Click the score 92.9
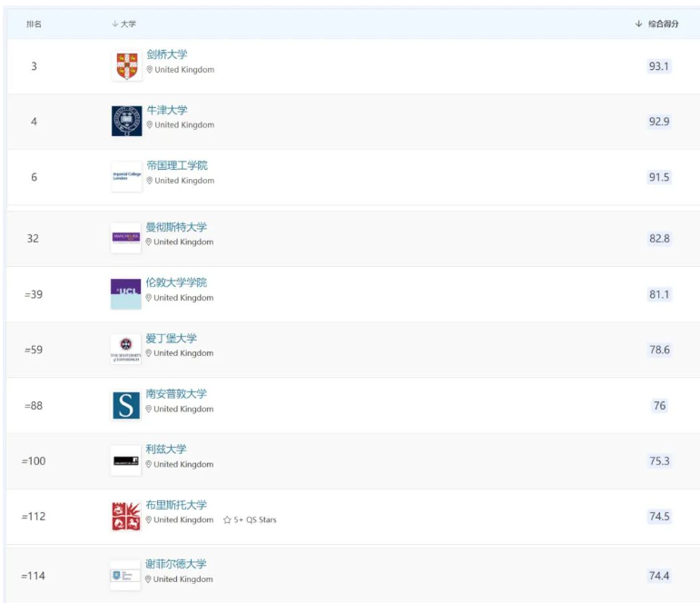The image size is (700, 603). click(x=659, y=122)
